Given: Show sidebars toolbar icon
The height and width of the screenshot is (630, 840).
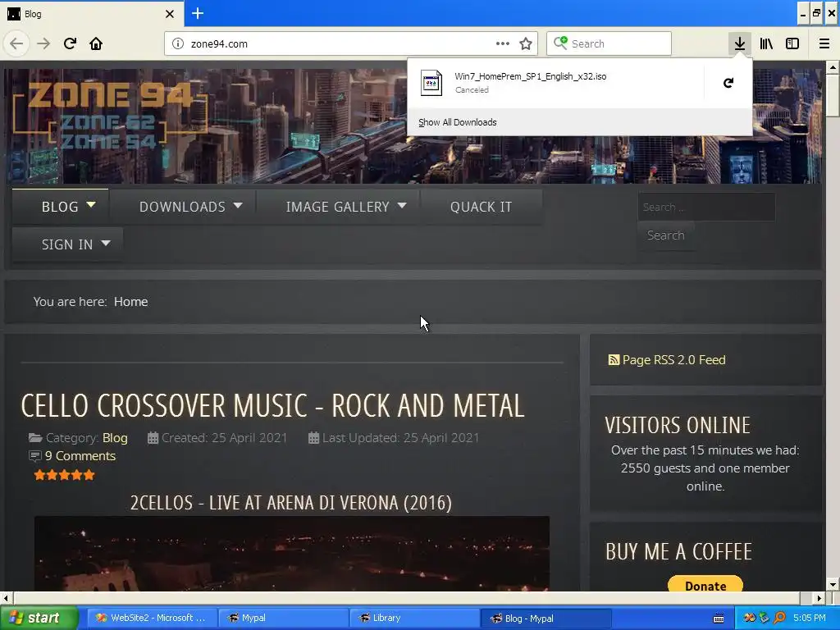Looking at the screenshot, I should pyautogui.click(x=792, y=43).
